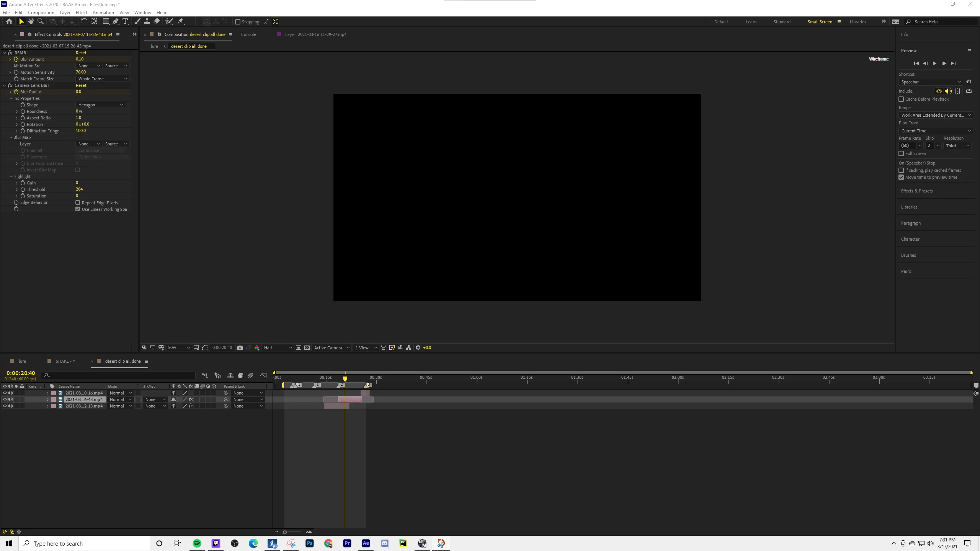
Task: Select the Zoom tool in toolbar
Action: pyautogui.click(x=41, y=21)
